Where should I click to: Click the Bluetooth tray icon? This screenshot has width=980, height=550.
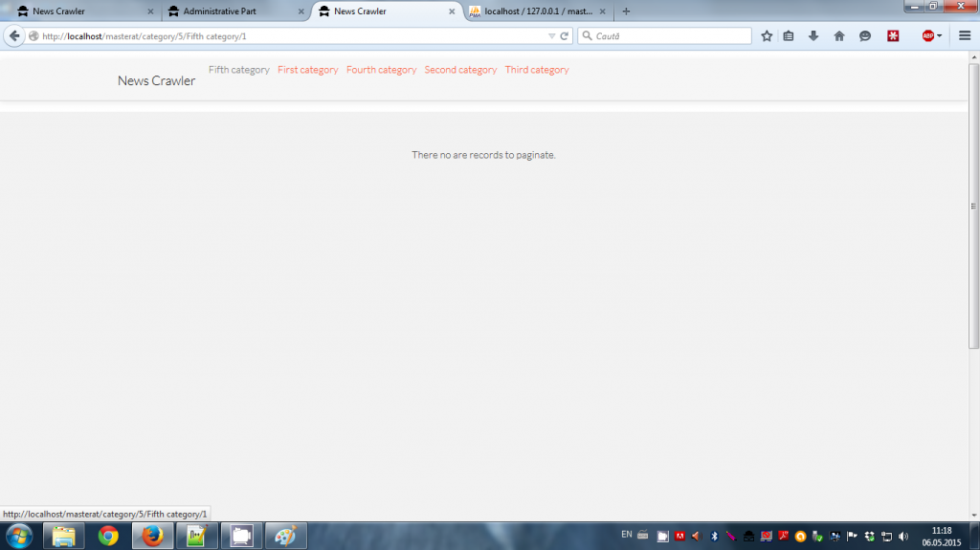(x=714, y=537)
